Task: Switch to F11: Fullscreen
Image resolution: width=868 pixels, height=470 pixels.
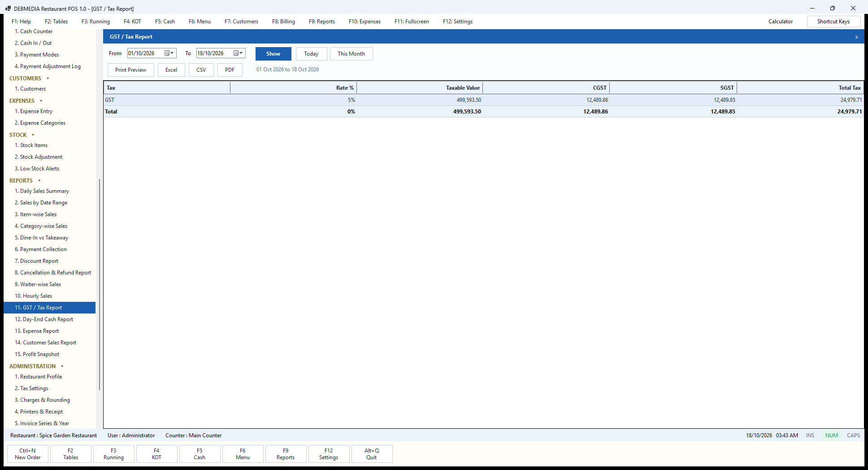Action: tap(412, 22)
